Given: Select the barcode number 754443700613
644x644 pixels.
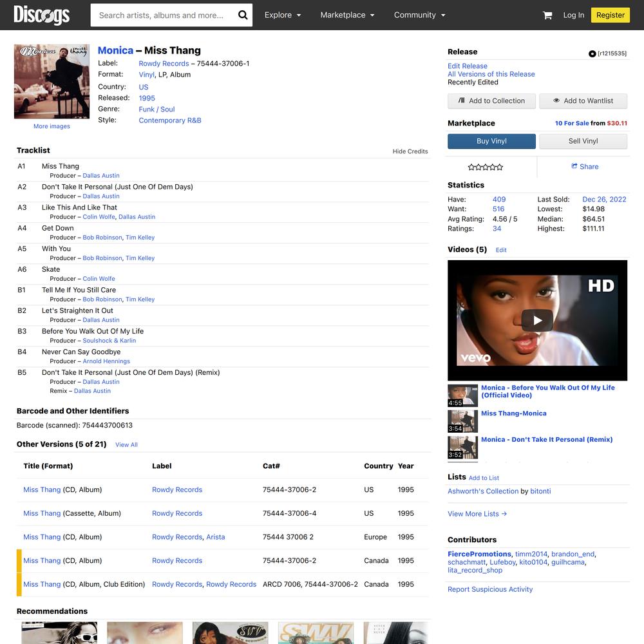Looking at the screenshot, I should click(107, 425).
